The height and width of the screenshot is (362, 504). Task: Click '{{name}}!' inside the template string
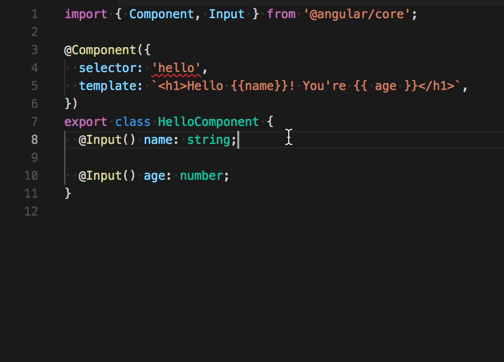(263, 86)
